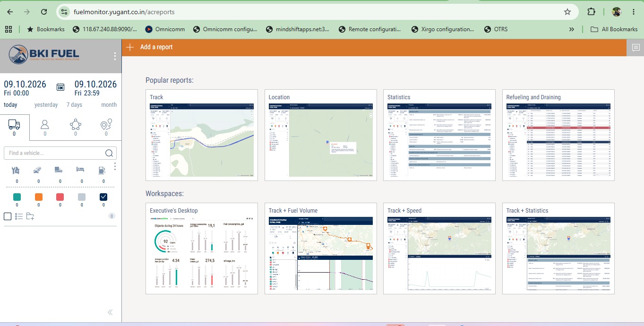Toggle the gray status filter square
644x326 pixels.
[x=82, y=197]
